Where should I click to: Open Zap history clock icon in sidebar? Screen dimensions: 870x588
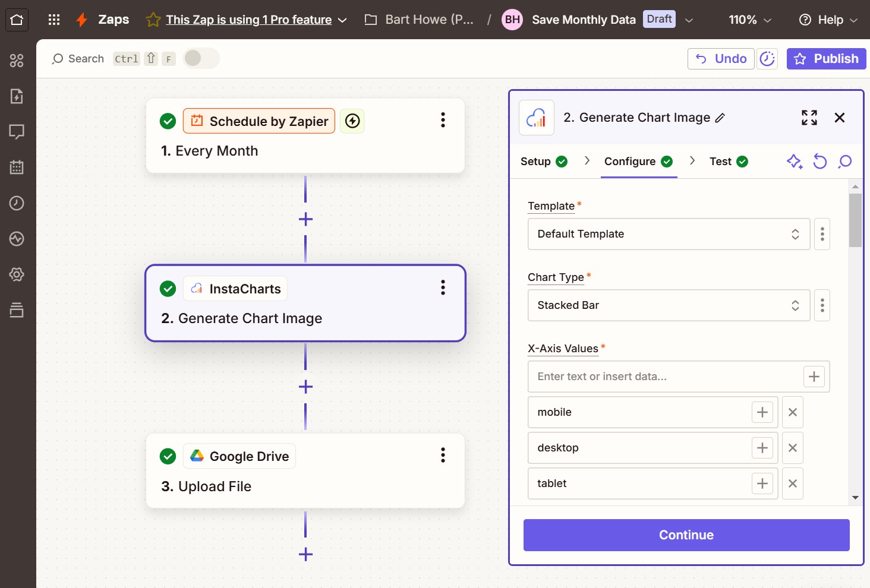17,203
